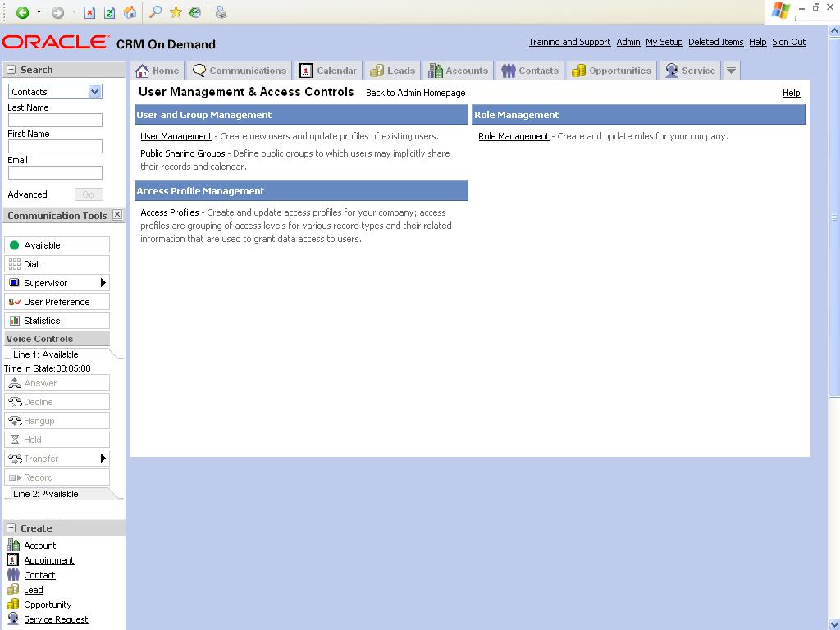Open the User Management link

click(176, 136)
